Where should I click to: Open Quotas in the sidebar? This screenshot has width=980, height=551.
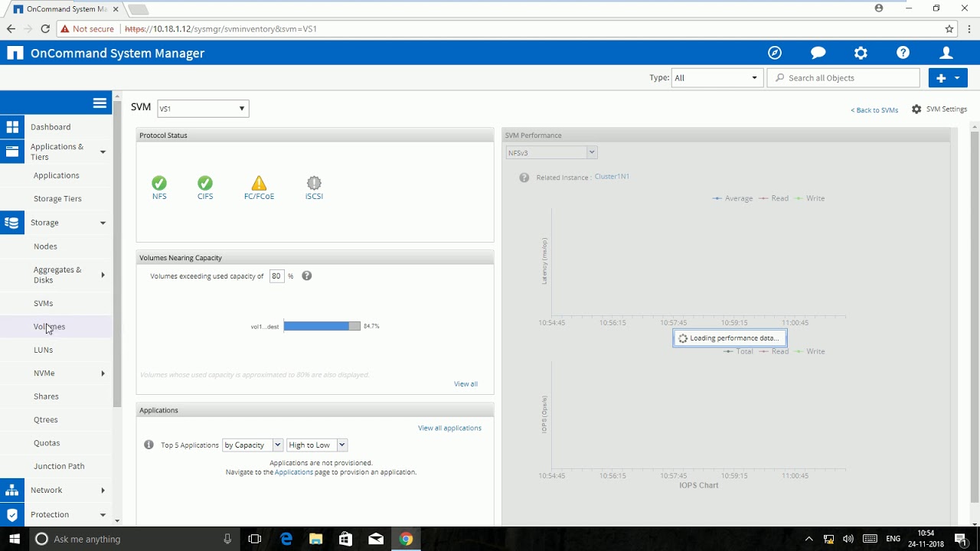coord(47,443)
